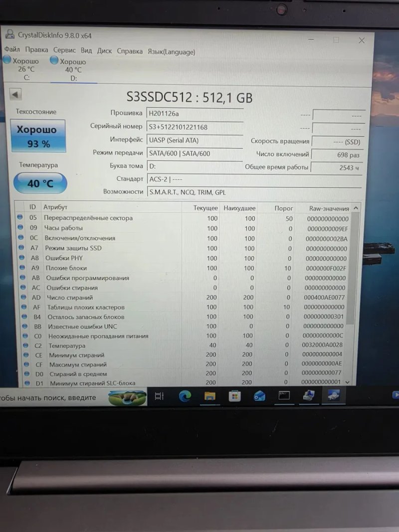
Task: Click the scroll-down arrow of the attribute list
Action: pyautogui.click(x=348, y=382)
